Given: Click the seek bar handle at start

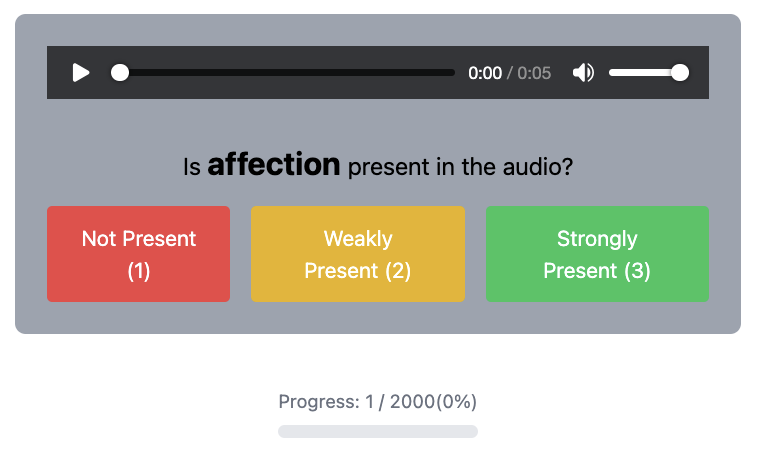Looking at the screenshot, I should 120,73.
